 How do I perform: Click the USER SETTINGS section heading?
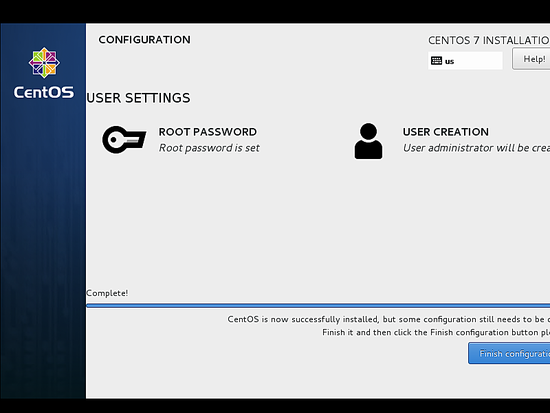tap(138, 98)
